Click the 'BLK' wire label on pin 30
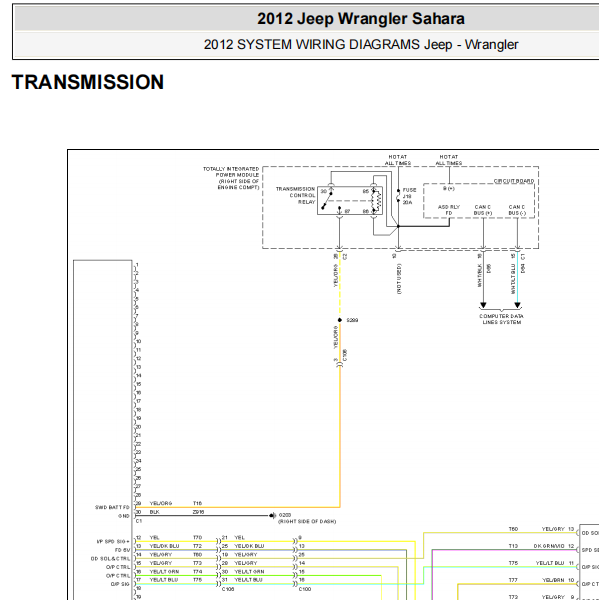The height and width of the screenshot is (600, 599). (154, 512)
